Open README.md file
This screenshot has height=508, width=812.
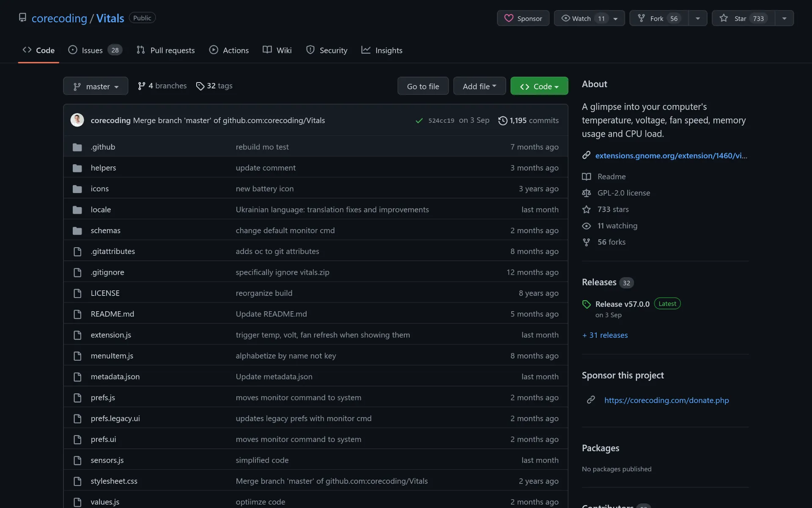[x=112, y=314]
